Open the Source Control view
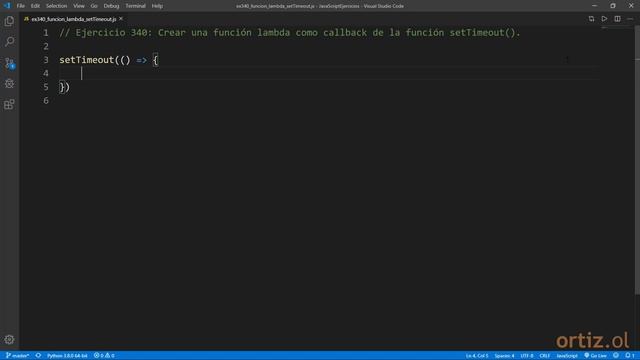 [x=9, y=63]
